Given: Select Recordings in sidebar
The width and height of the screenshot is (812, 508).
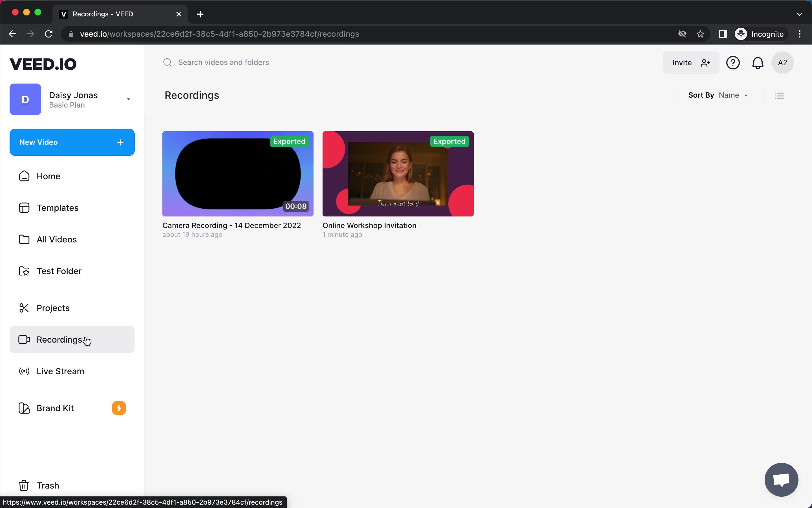Looking at the screenshot, I should pyautogui.click(x=72, y=340).
